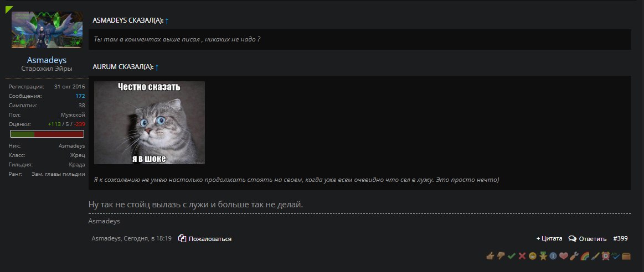Report post via Пожаловаться
644x272 pixels.
pyautogui.click(x=205, y=239)
